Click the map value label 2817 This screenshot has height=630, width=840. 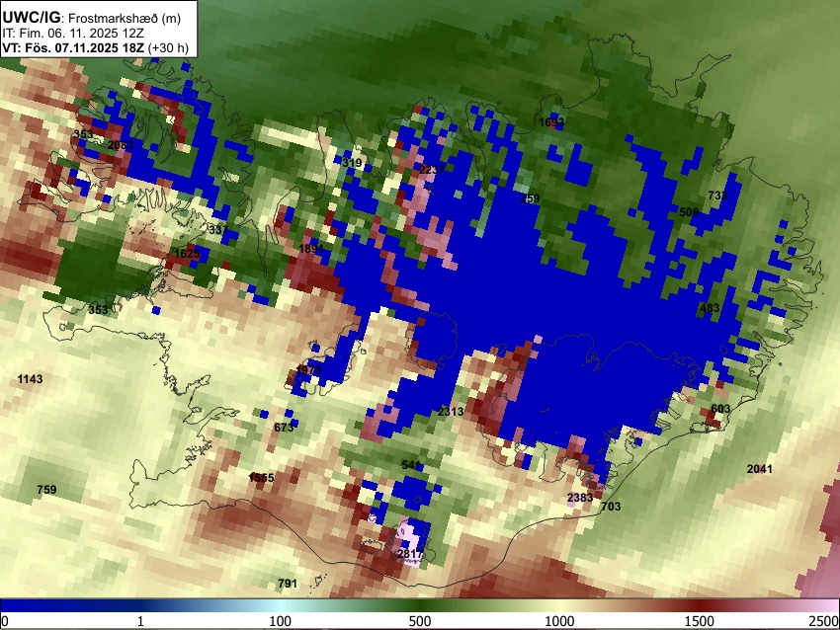coord(410,554)
